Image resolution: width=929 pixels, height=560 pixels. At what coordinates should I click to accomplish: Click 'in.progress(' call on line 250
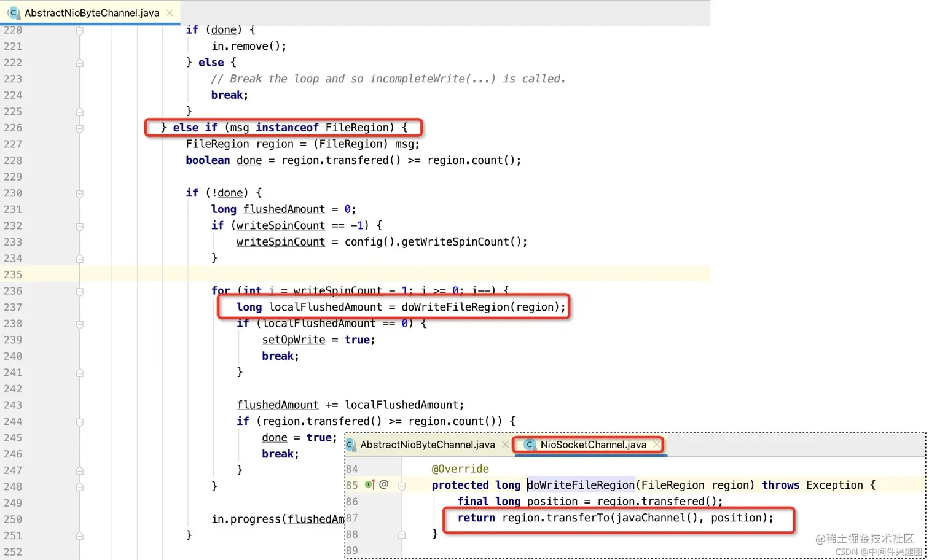tap(249, 519)
